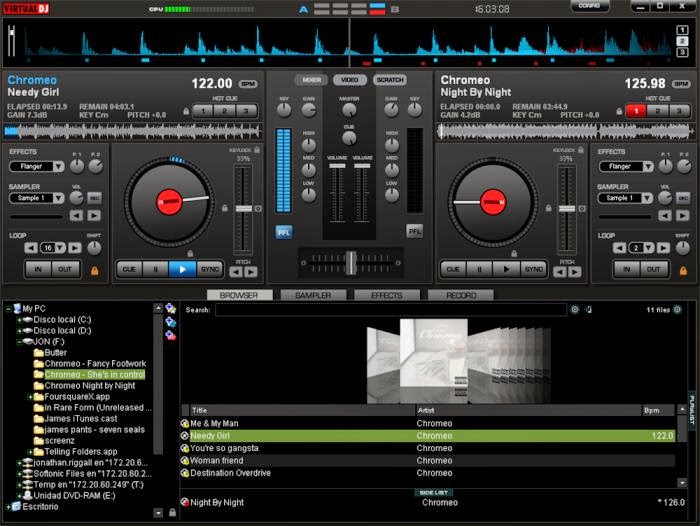700x526 pixels.
Task: Open the BROWSER tab
Action: [239, 295]
